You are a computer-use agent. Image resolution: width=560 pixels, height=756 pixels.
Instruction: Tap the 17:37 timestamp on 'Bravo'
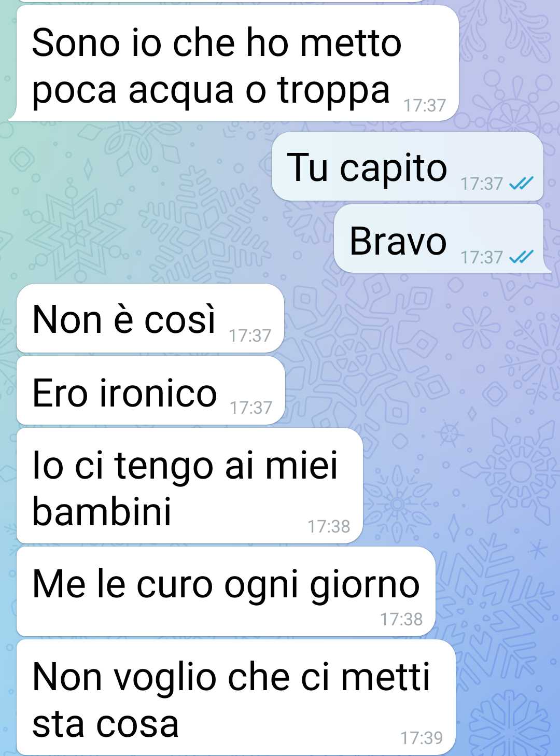point(482,257)
